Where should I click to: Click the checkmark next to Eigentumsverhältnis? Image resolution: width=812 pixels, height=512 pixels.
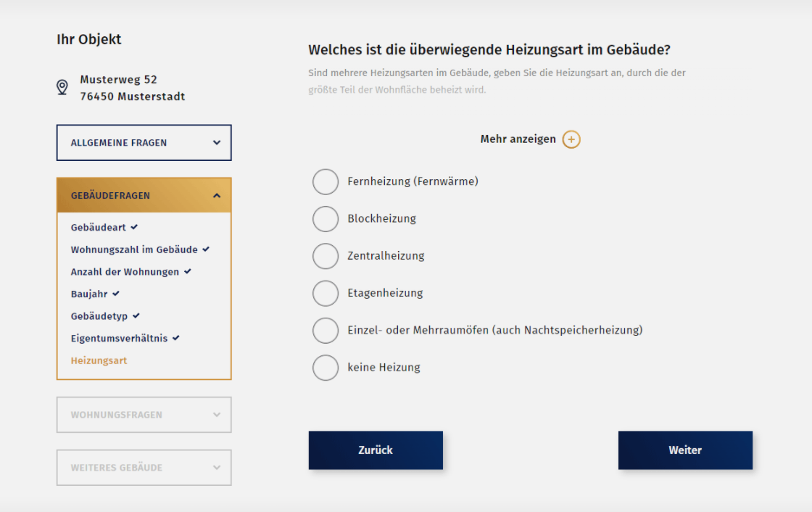(x=176, y=338)
